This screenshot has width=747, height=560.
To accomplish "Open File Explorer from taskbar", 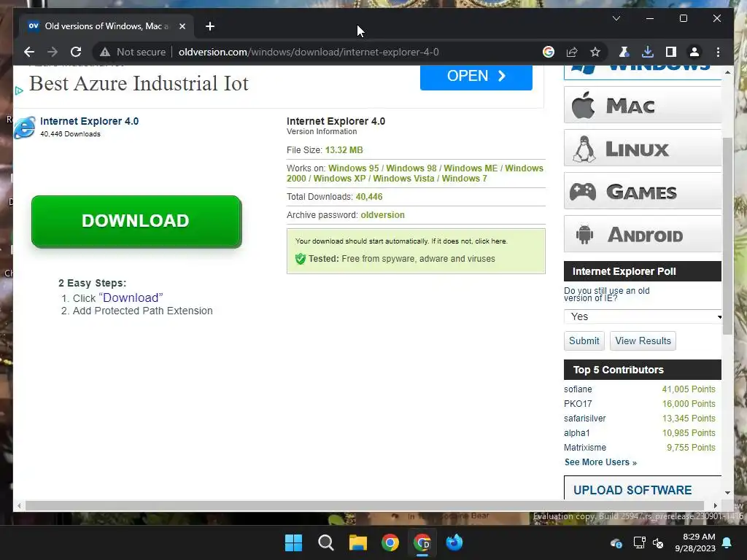I will tap(357, 542).
